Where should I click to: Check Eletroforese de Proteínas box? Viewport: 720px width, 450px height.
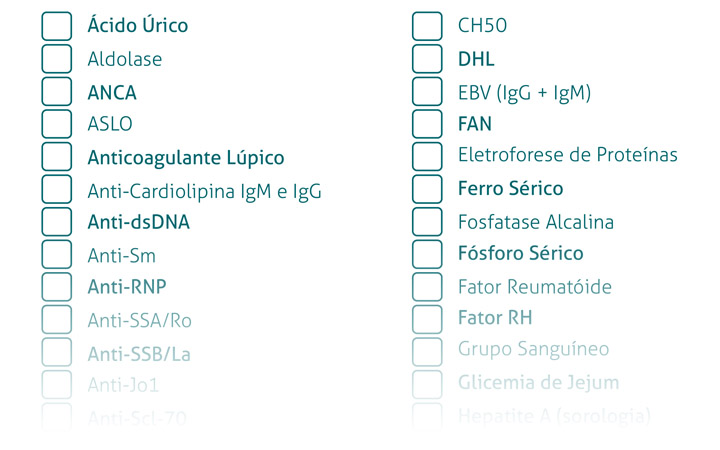(x=427, y=157)
